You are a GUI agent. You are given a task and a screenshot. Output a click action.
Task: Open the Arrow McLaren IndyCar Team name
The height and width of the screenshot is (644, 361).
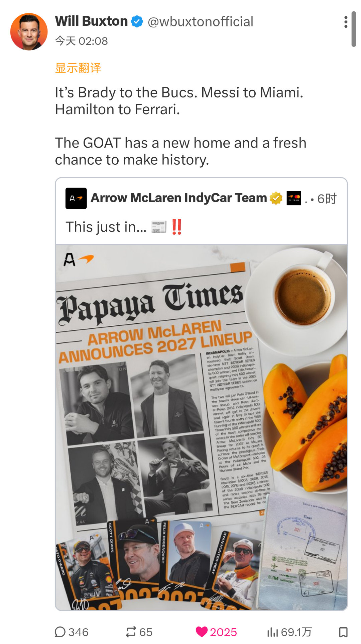tap(179, 198)
